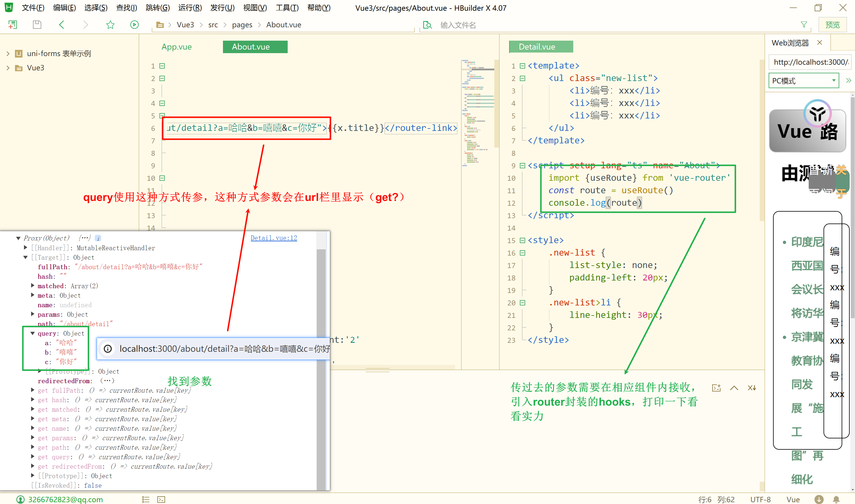Click the 预览 preview button
The image size is (855, 504).
tap(832, 24)
